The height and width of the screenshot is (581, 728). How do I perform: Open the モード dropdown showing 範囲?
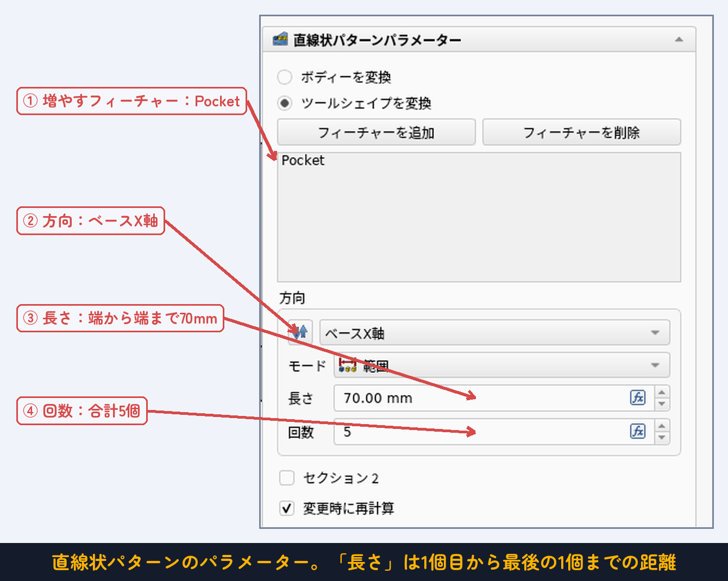click(x=501, y=365)
